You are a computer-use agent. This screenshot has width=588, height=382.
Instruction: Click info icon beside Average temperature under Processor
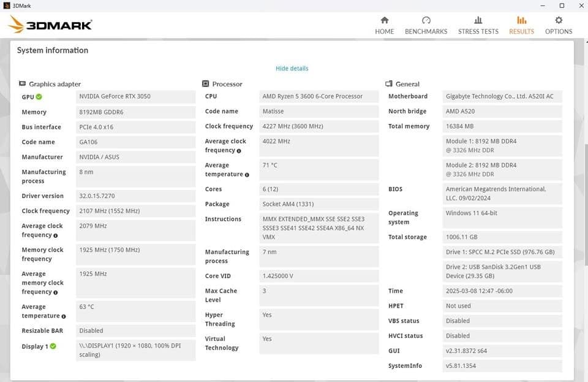[x=247, y=175]
